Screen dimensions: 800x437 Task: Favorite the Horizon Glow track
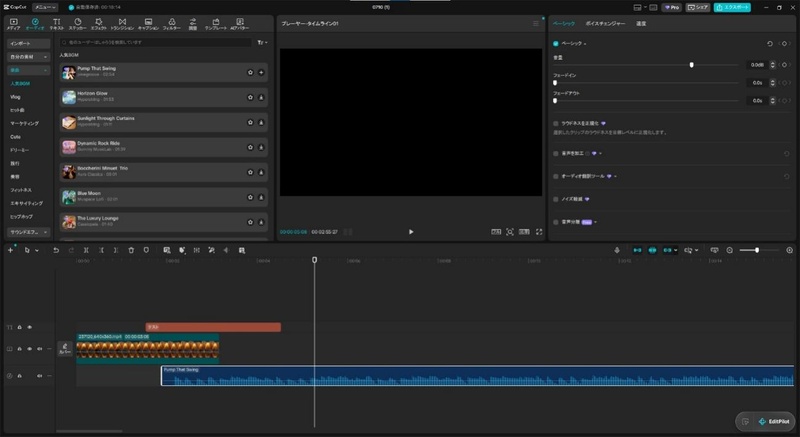pyautogui.click(x=251, y=97)
